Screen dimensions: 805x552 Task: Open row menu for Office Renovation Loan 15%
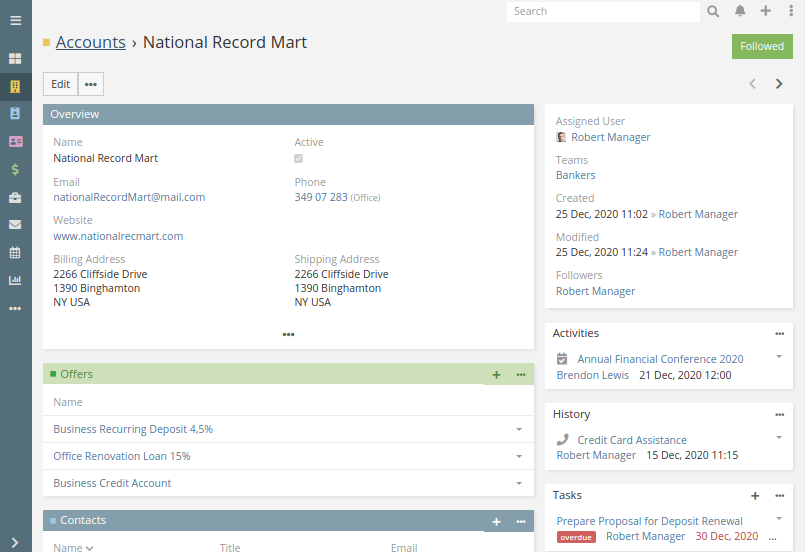coord(519,456)
